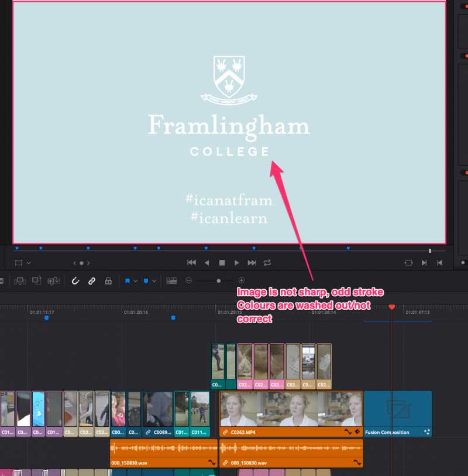468x476 pixels.
Task: Click the timeline zoom-out minus button
Action: (x=189, y=280)
